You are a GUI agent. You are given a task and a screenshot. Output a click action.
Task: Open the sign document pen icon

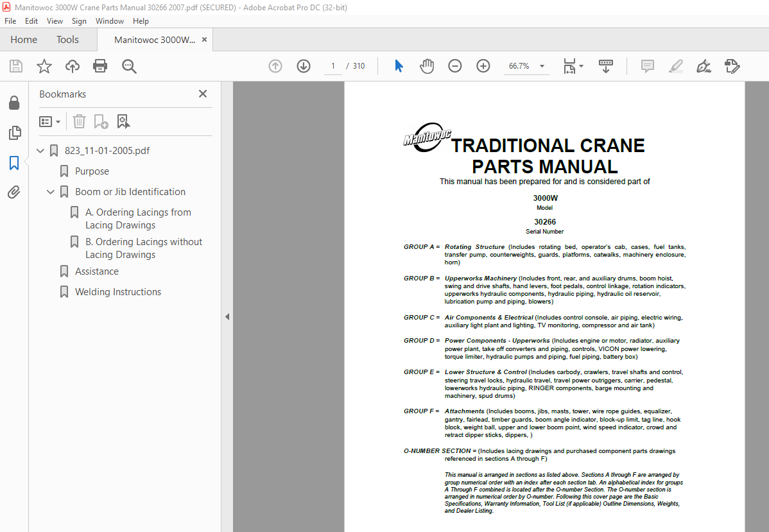coord(704,66)
